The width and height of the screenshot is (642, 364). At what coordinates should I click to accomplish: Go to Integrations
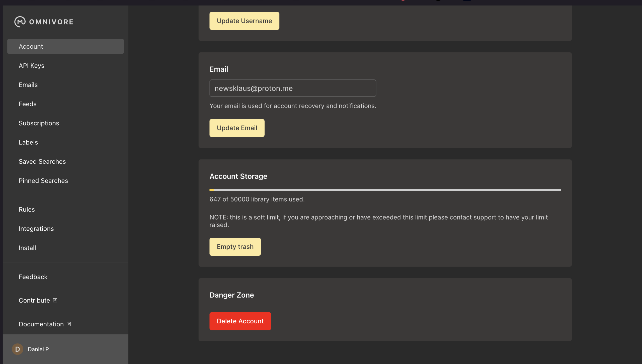(36, 229)
